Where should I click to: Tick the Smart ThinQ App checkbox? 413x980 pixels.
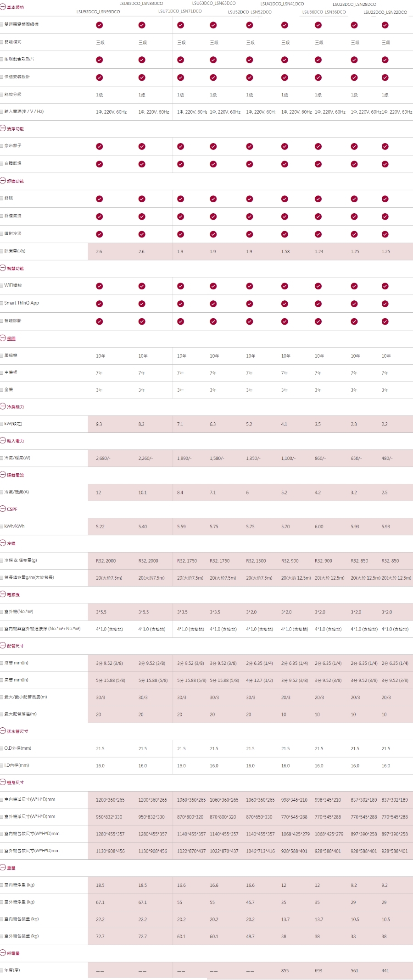click(x=2, y=303)
